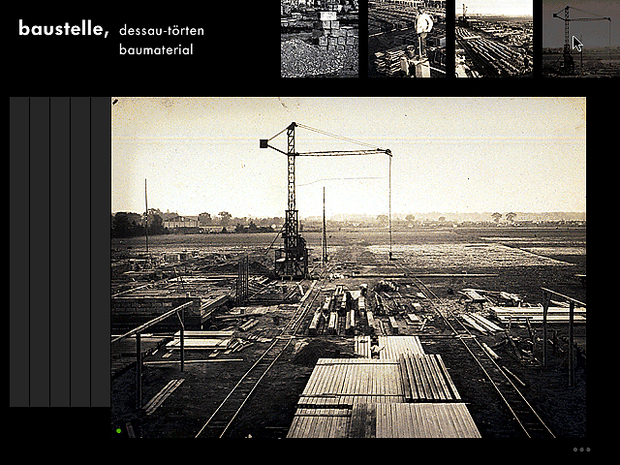Click the 'baustelle,' title
The height and width of the screenshot is (465, 620).
pos(62,29)
